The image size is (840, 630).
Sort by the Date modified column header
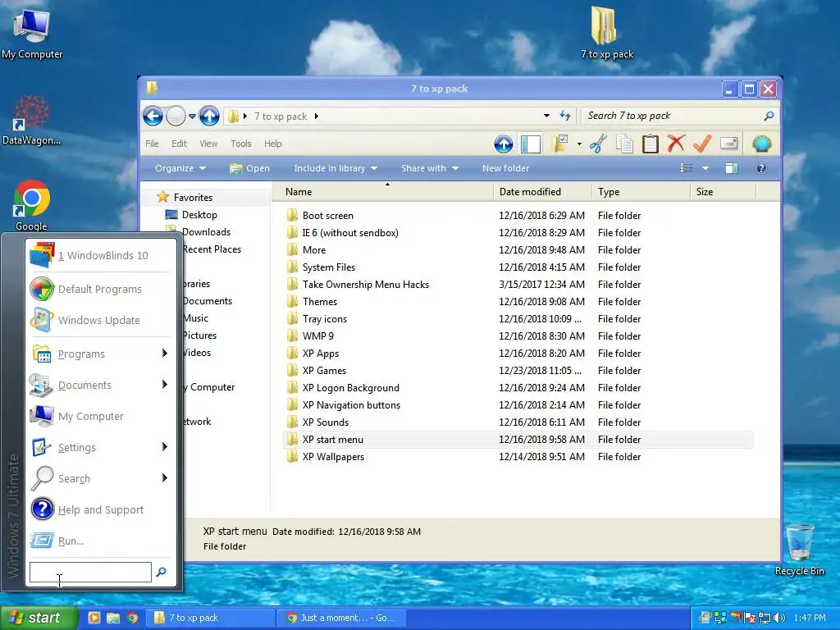pos(541,192)
